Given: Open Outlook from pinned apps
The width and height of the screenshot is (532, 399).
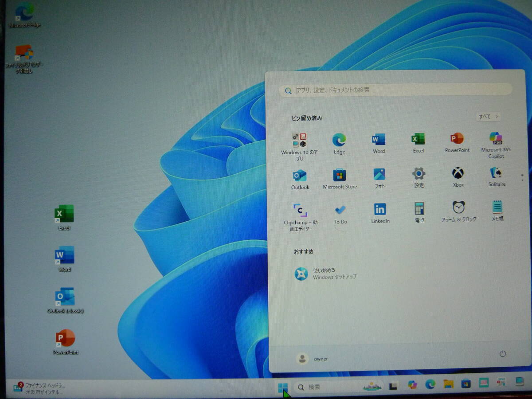Looking at the screenshot, I should [x=300, y=179].
